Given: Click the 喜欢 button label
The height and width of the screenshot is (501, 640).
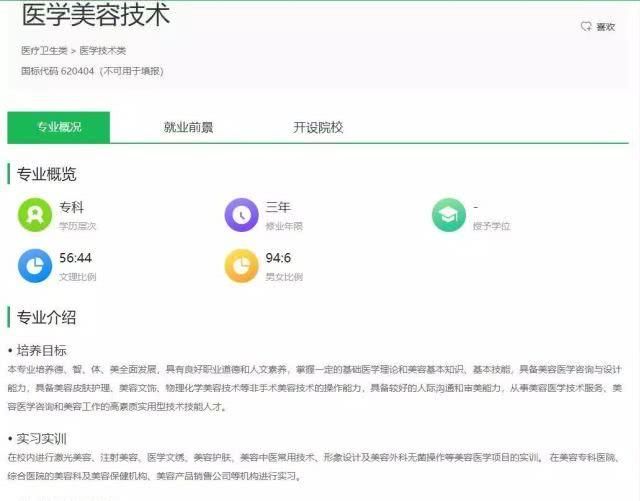Looking at the screenshot, I should click(606, 27).
